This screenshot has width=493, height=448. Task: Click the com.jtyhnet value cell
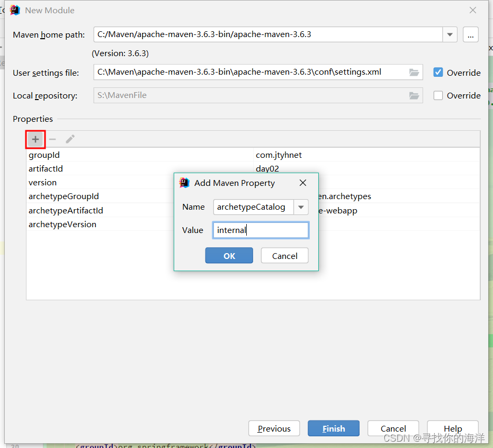[366, 155]
